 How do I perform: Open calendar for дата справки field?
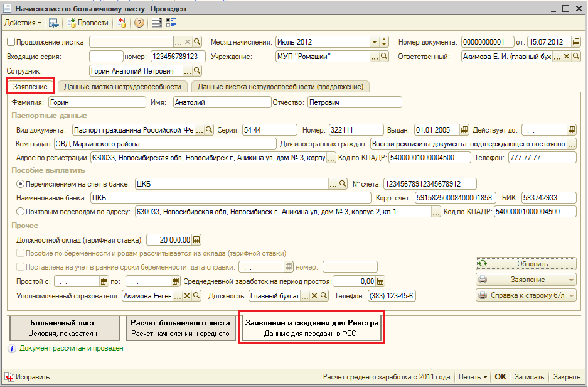289,267
